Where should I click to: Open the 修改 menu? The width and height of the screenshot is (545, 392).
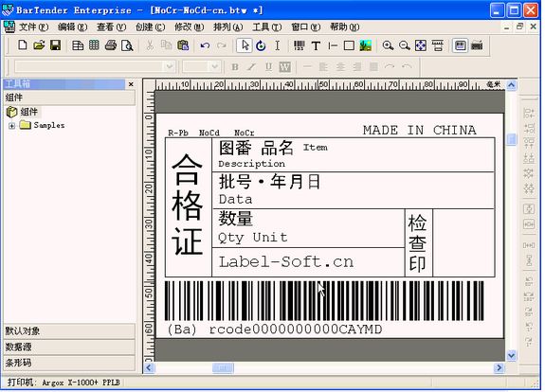click(189, 27)
